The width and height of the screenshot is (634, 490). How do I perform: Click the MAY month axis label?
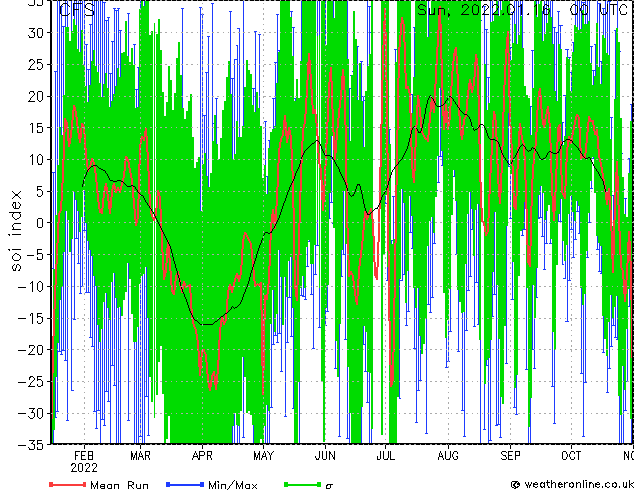[x=263, y=456]
